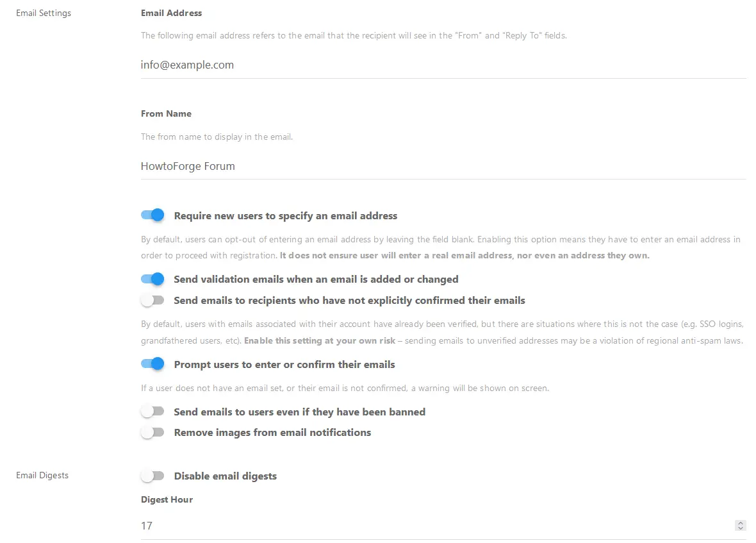Click the 'From Name' field label
This screenshot has height=543, width=756.
point(166,113)
